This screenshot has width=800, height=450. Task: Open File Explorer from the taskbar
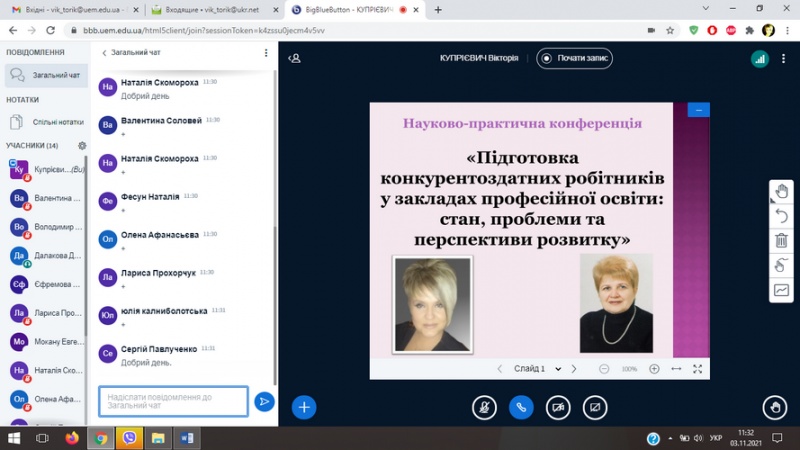click(158, 438)
